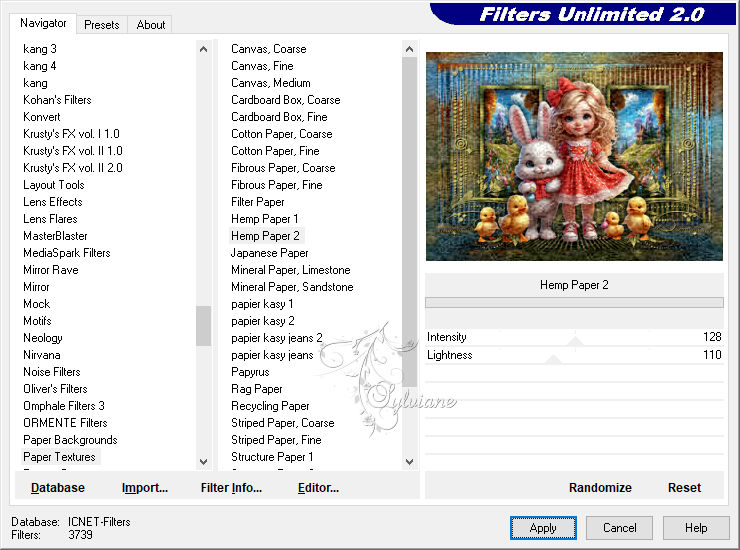Viewport: 740px width, 550px height.
Task: Select ORMENTE Filters category
Action: 65,423
